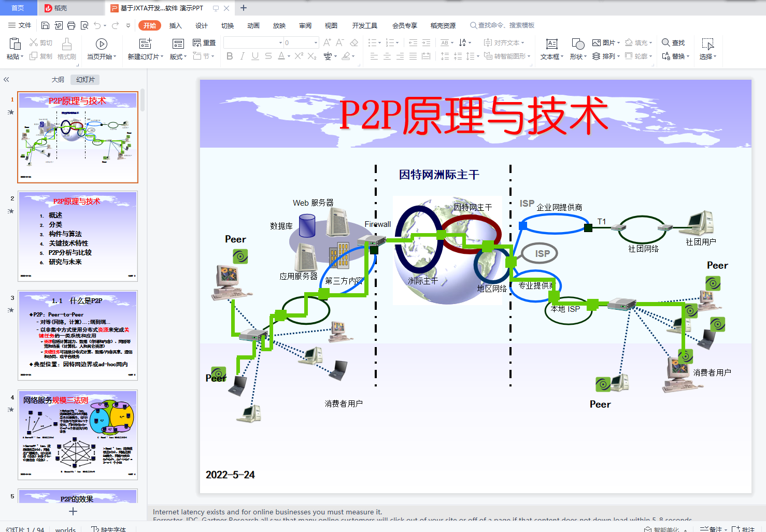Open the File (文件) menu
Viewport: 766px width, 532px height.
click(20, 25)
